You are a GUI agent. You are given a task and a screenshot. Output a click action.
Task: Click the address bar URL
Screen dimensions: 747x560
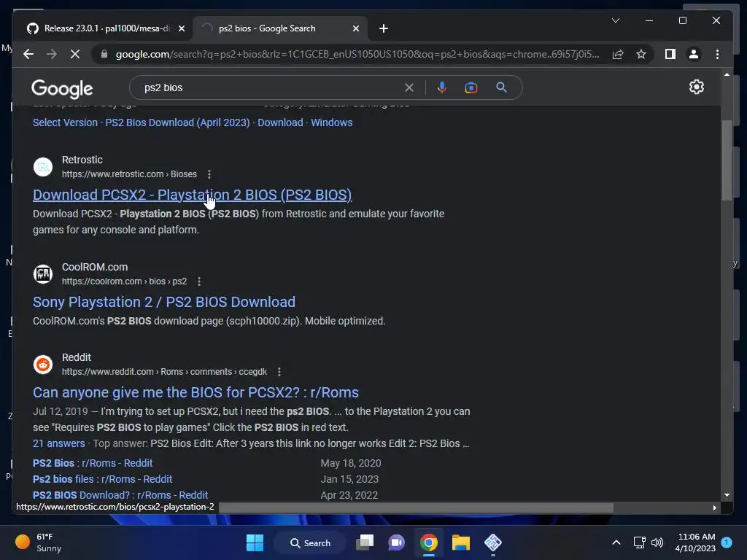point(357,54)
